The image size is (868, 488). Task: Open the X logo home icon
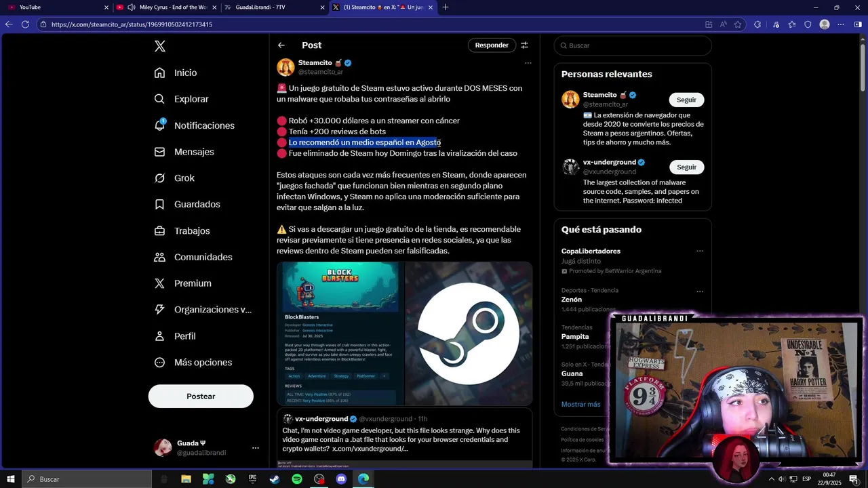pyautogui.click(x=159, y=46)
